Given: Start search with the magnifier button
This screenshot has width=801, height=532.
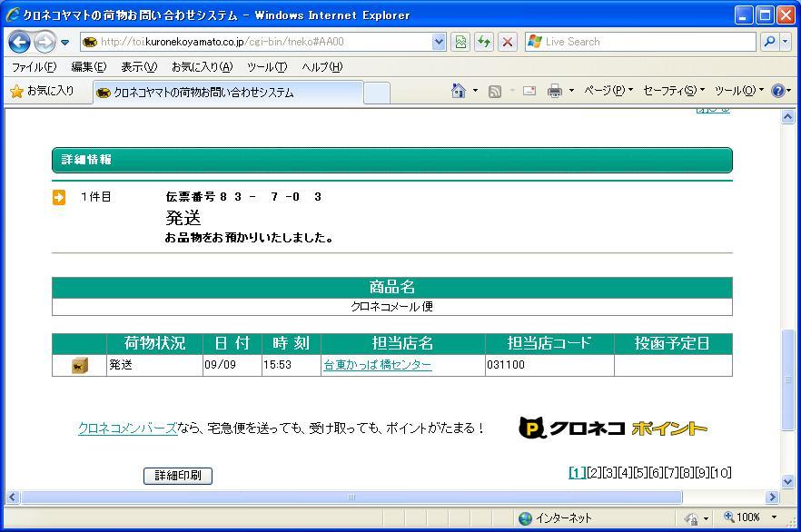Looking at the screenshot, I should tap(769, 42).
